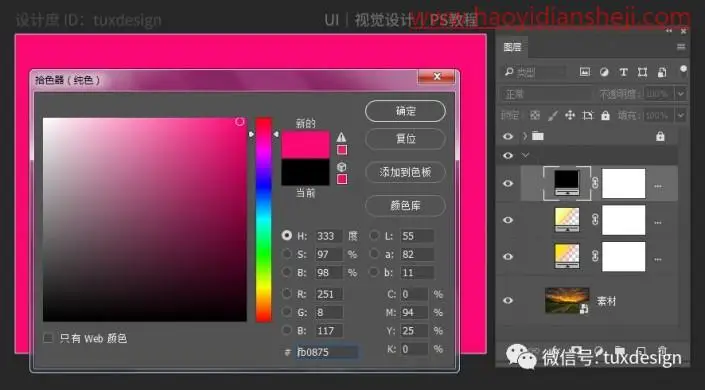Collapse the Layers panel with double-arrow icon
Screen dimensions: 705x390
tap(669, 31)
